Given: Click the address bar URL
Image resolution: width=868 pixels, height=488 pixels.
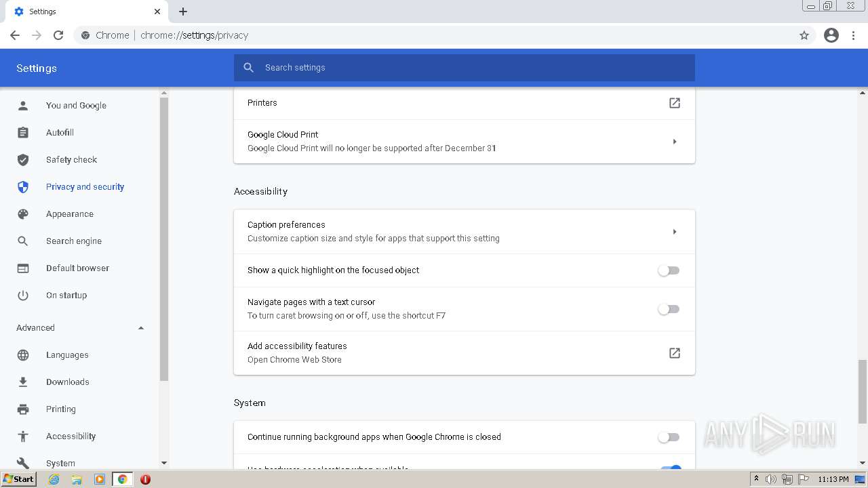Looking at the screenshot, I should coord(194,35).
